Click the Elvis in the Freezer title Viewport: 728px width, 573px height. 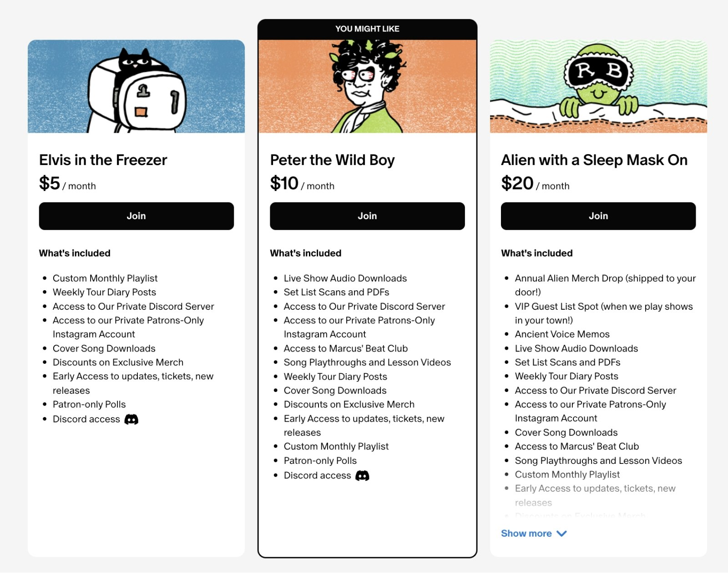click(103, 160)
